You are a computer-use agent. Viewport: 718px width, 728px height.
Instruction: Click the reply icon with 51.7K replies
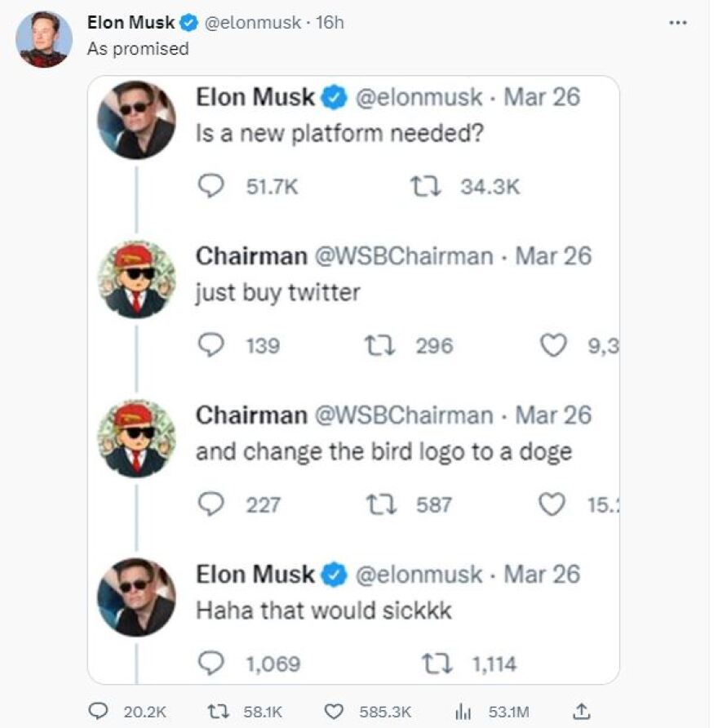211,187
